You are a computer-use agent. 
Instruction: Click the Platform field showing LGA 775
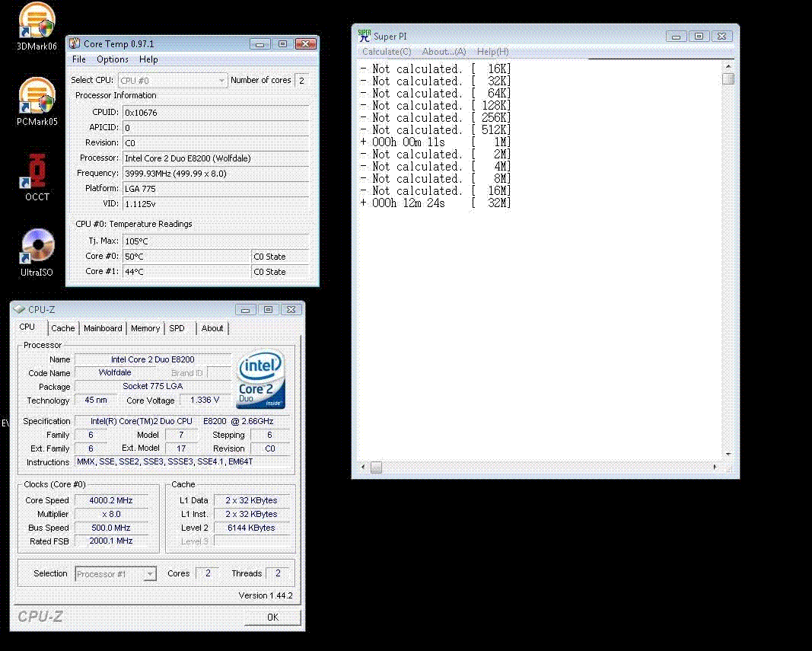point(215,189)
